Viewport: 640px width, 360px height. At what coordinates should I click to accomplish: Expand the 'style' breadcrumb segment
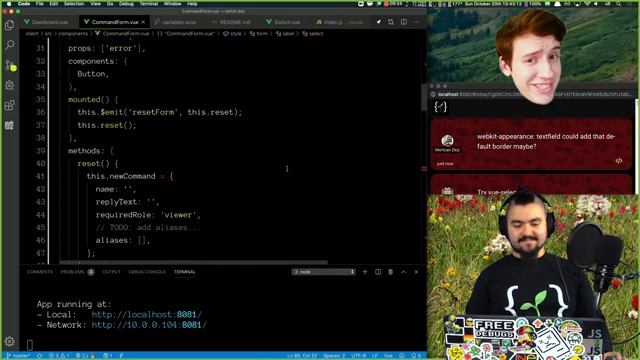pos(232,33)
